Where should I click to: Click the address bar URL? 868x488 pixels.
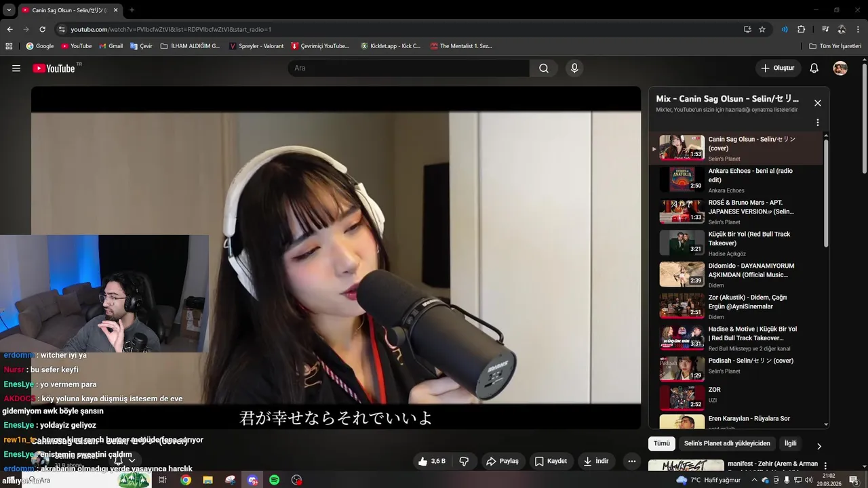171,29
